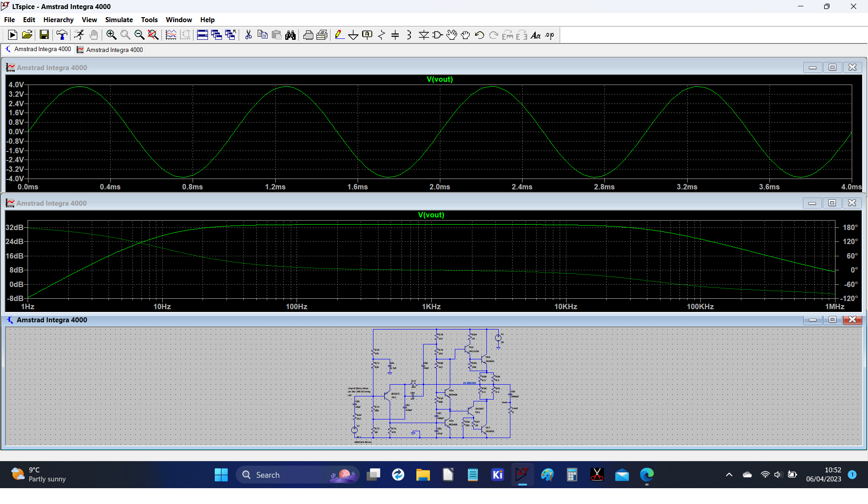Click the undo arrow icon
The width and height of the screenshot is (868, 504).
pyautogui.click(x=480, y=35)
